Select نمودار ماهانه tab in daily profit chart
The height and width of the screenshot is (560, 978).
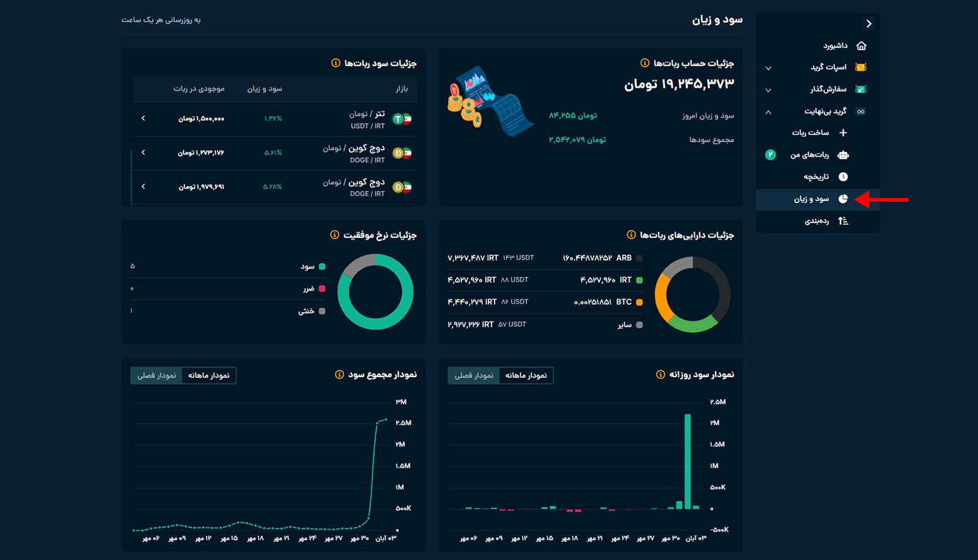[x=526, y=375]
